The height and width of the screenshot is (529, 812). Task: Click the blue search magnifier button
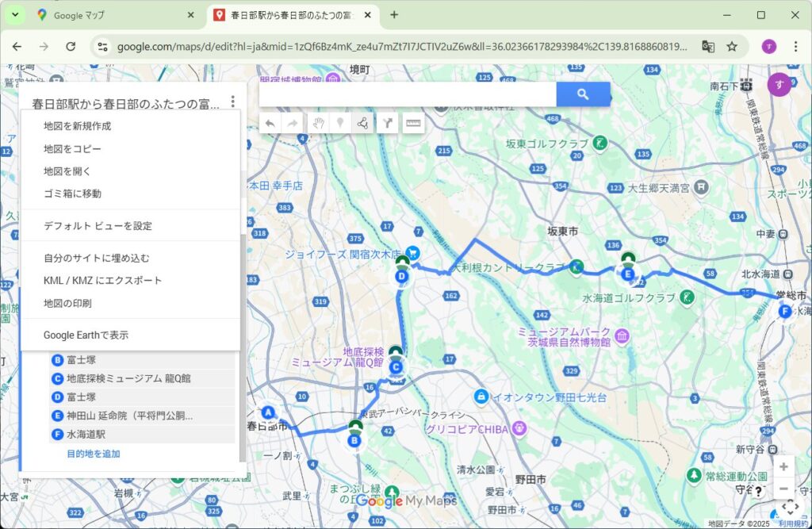(583, 94)
